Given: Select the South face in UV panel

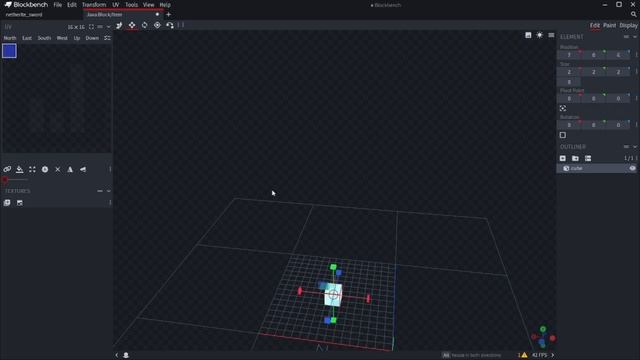Looking at the screenshot, I should [44, 38].
